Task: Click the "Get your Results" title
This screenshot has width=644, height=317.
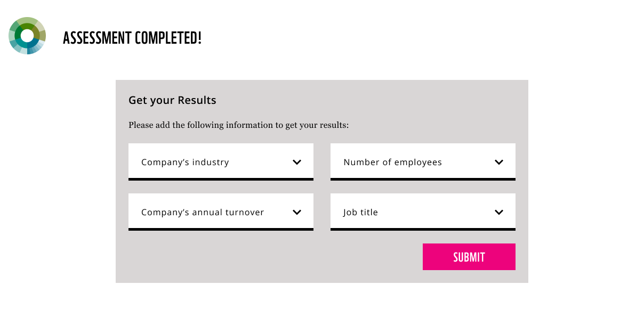Action: pos(172,100)
